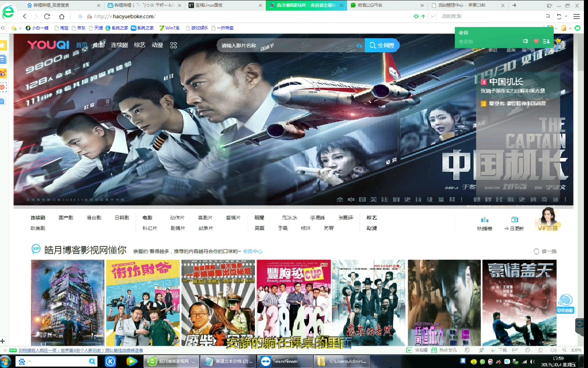Viewport: 588px width, 368px height.
Task: Select 电影 in the site navigation
Action: [99, 45]
